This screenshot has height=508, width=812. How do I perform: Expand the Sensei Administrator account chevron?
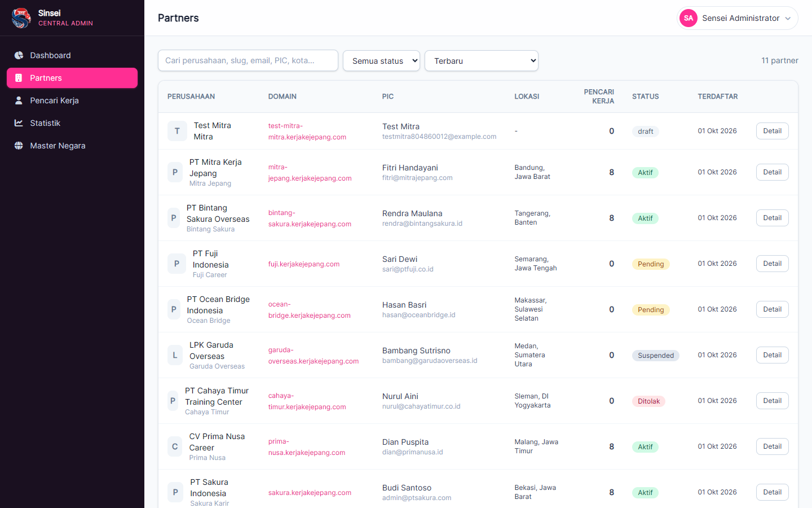click(x=788, y=18)
